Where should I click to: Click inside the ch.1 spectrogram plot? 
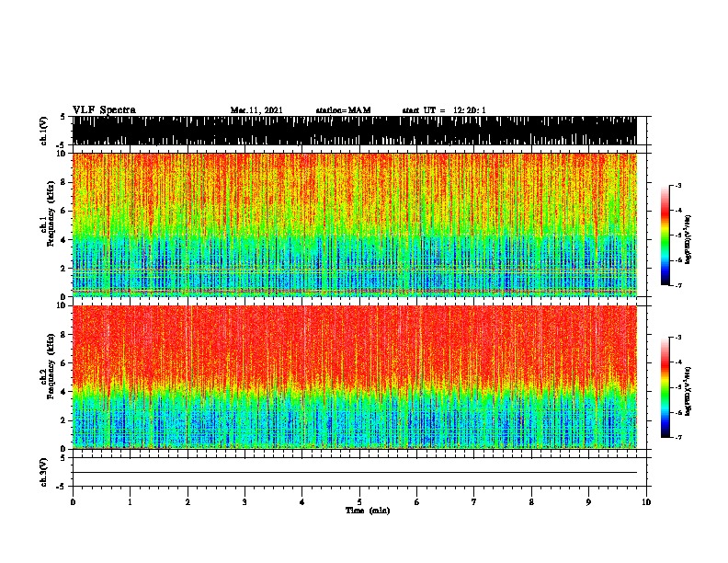pos(355,224)
